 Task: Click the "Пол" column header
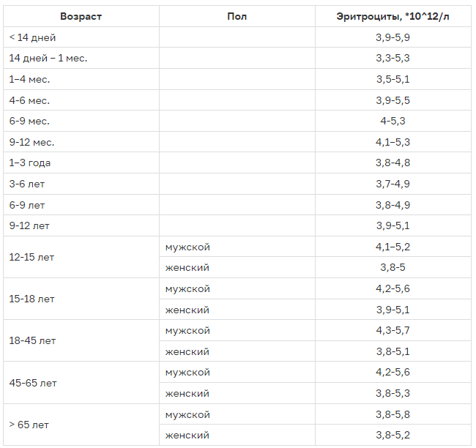(x=237, y=16)
